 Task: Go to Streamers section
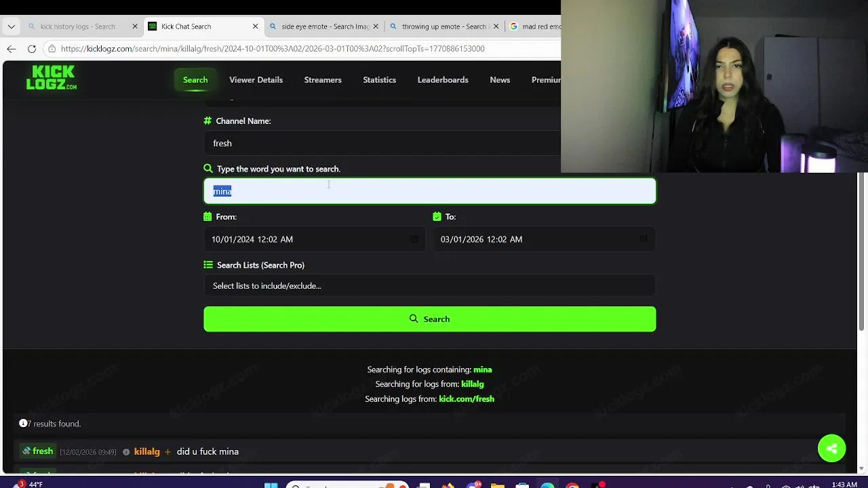[x=323, y=80]
